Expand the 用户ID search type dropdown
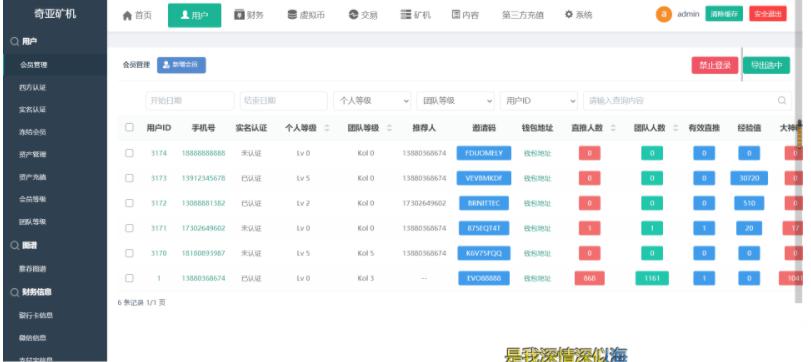Viewport: 811px width, 362px height. [539, 101]
